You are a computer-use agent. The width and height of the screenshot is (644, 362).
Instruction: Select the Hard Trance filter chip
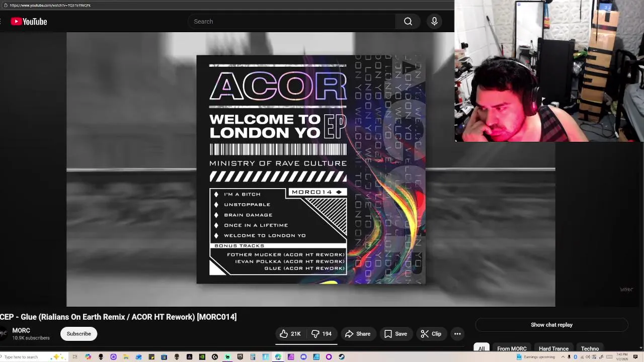(x=553, y=348)
